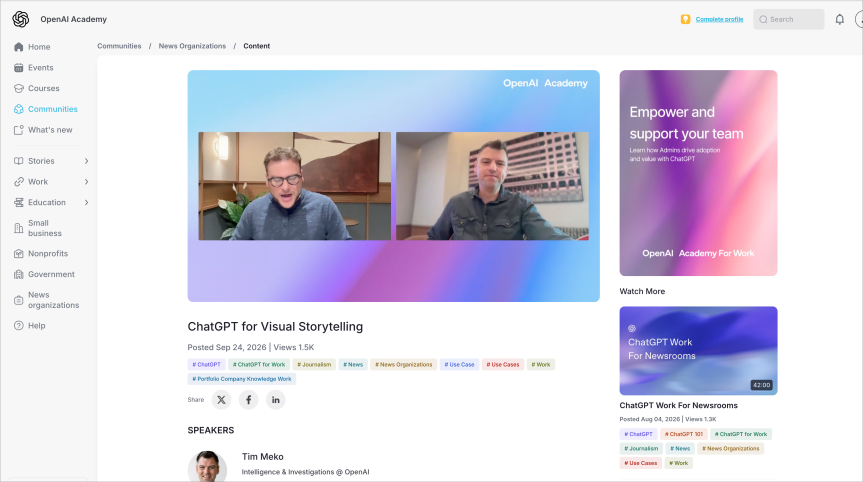Go to Communities breadcrumb
The height and width of the screenshot is (482, 863).
click(119, 46)
